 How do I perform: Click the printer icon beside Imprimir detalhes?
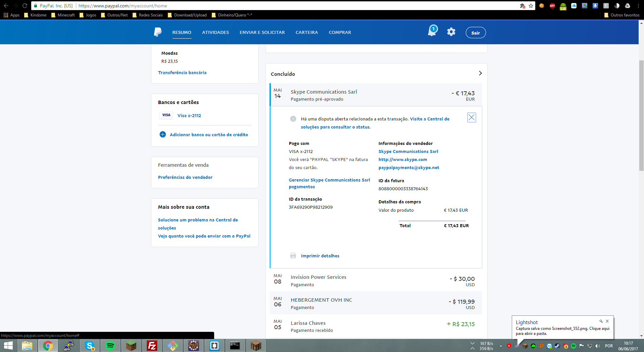[293, 256]
